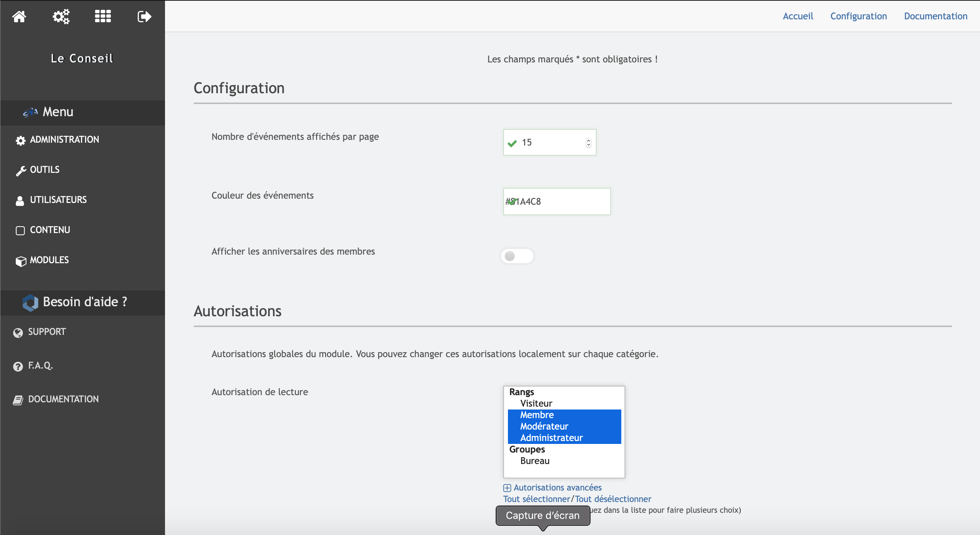This screenshot has width=980, height=535.
Task: Open the Support menu item
Action: [47, 332]
